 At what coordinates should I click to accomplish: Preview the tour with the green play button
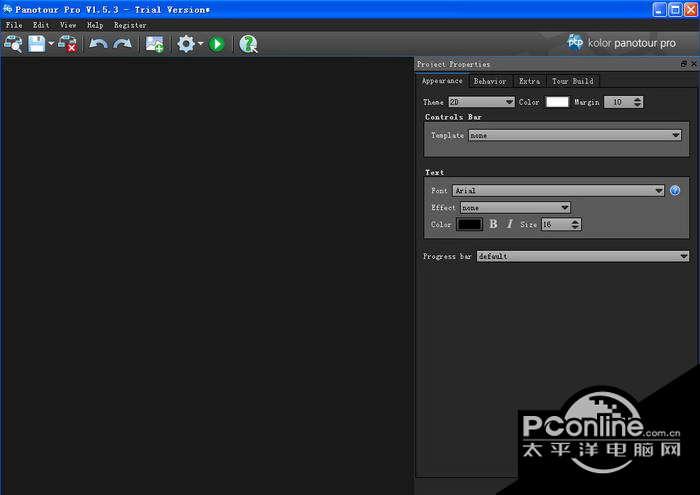click(x=217, y=44)
